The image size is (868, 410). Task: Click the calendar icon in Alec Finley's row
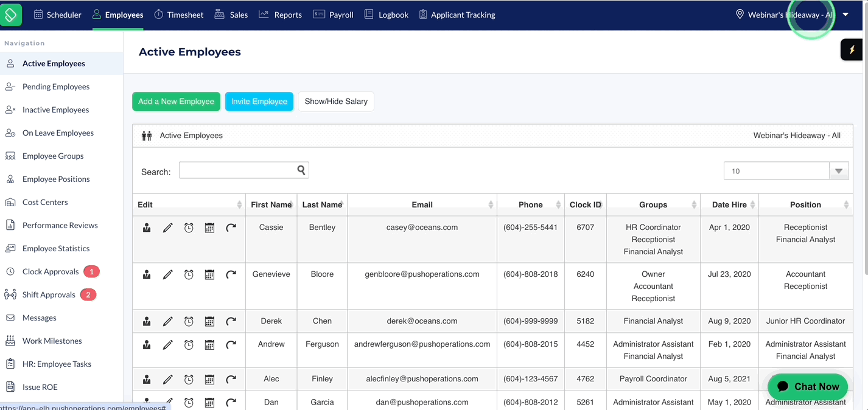[209, 379]
